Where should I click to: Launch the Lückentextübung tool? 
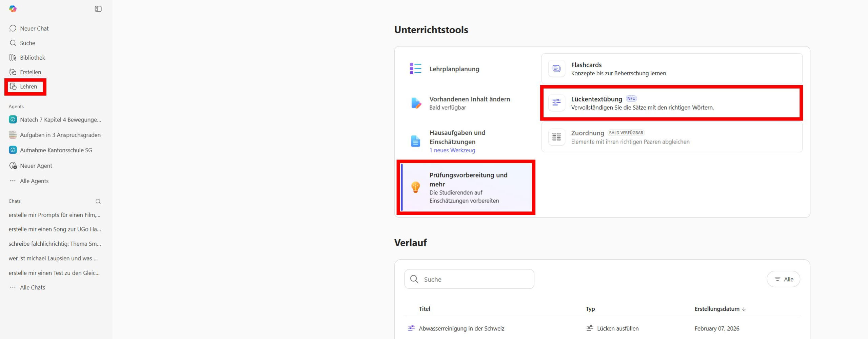point(671,103)
